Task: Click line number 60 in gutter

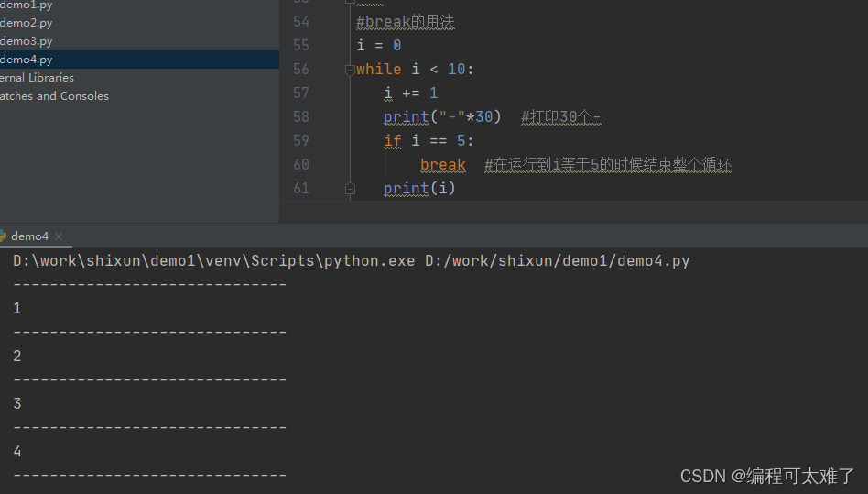Action: click(301, 164)
